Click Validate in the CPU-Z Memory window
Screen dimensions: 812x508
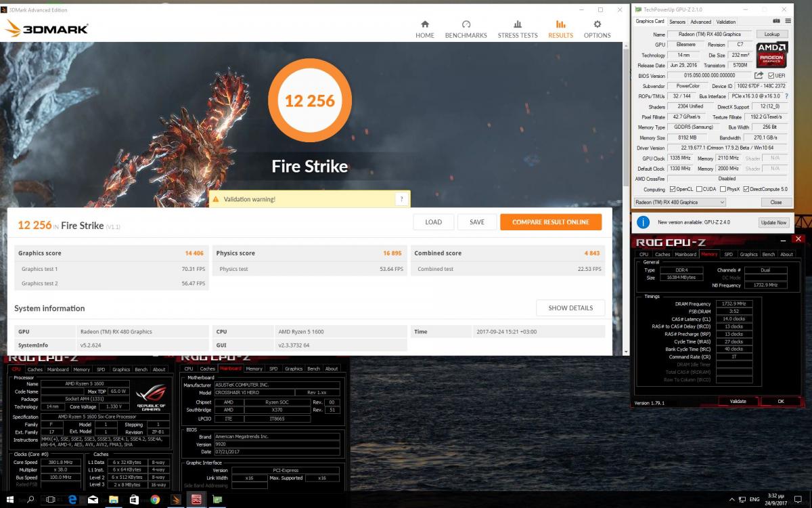[738, 401]
